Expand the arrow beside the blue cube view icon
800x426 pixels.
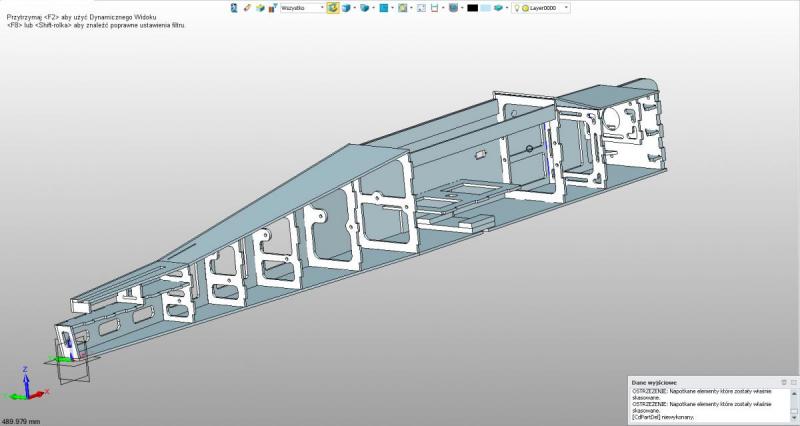[355, 7]
